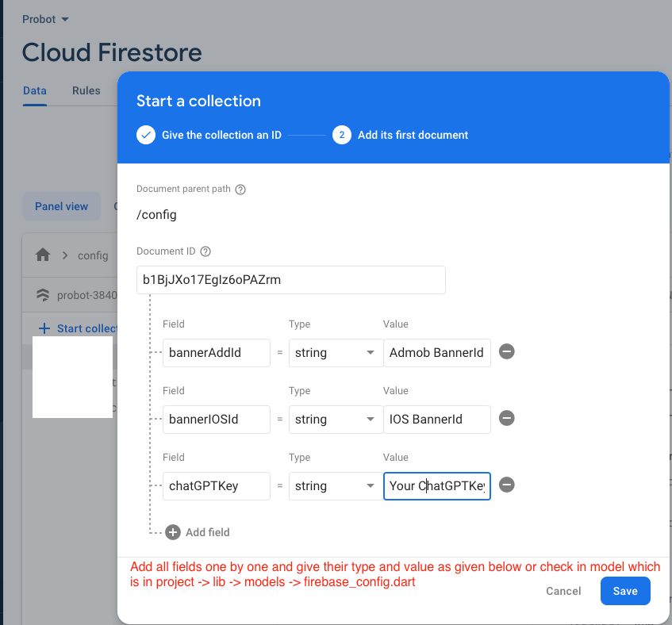Save the new collection document

coord(624,591)
